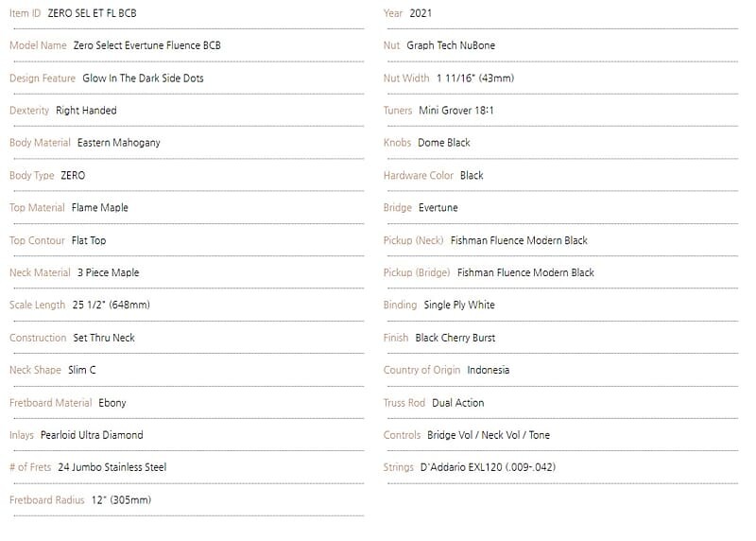Click the Flame Maple top material value
Viewport: 756px width, 541px height.
pos(99,208)
